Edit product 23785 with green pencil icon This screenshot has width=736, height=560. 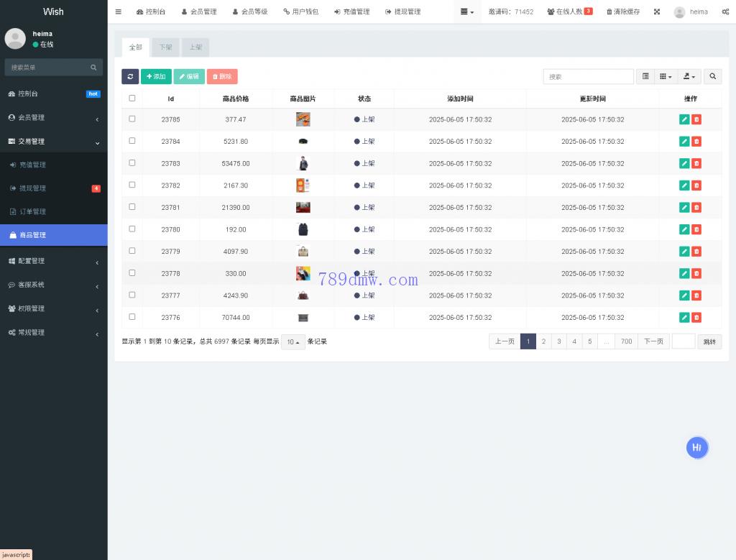(684, 119)
